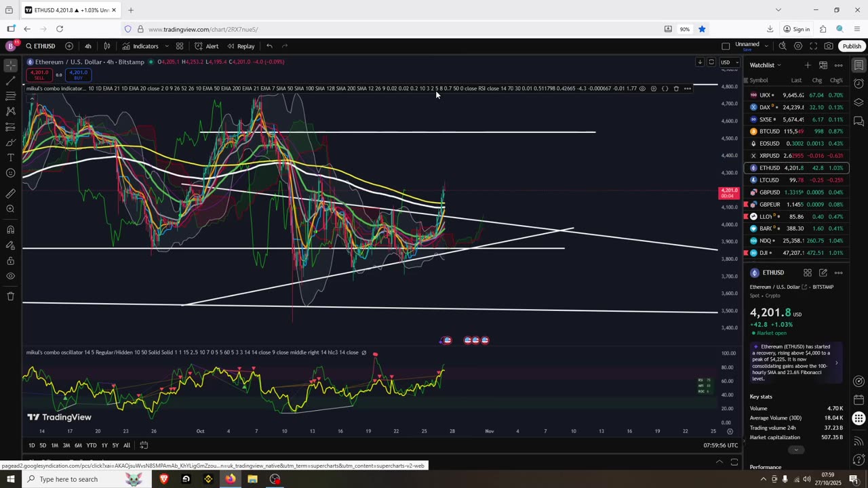Image resolution: width=868 pixels, height=488 pixels.
Task: Open the candlestick chart style menu
Action: point(106,46)
